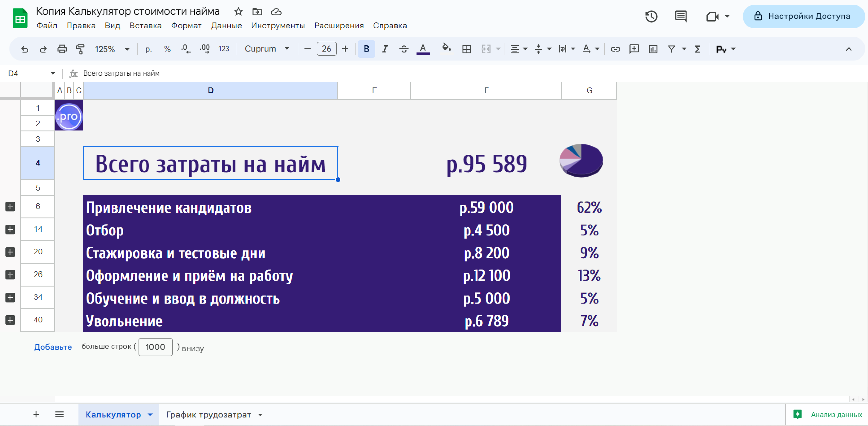The height and width of the screenshot is (426, 868).
Task: Click the print icon
Action: pos(62,49)
